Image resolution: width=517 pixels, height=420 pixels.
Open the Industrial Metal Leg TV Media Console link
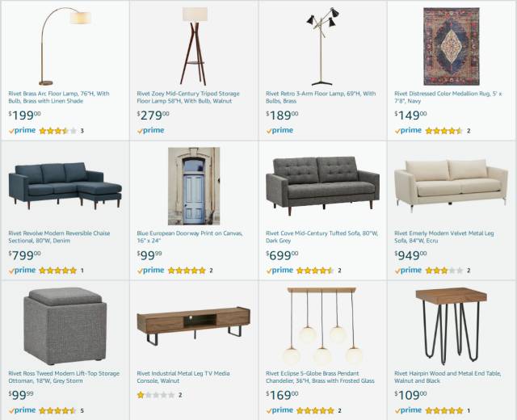tap(183, 377)
